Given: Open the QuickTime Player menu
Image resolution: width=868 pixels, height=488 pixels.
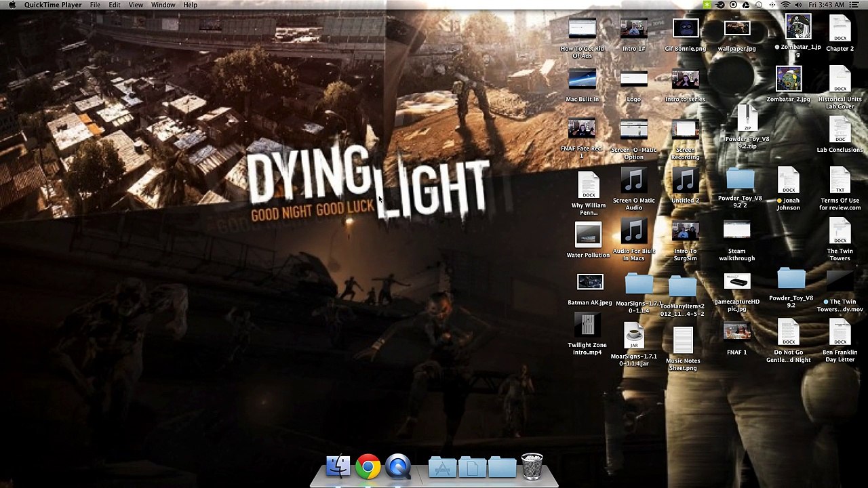Looking at the screenshot, I should tap(53, 5).
